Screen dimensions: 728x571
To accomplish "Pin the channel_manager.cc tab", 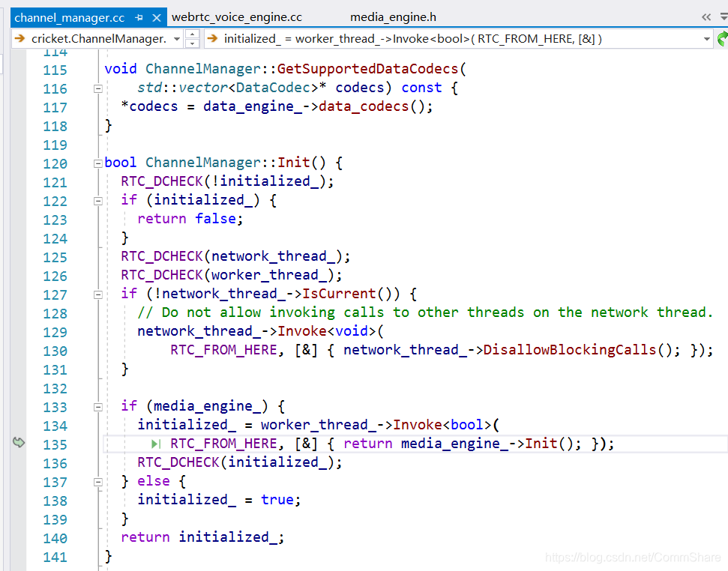I will pyautogui.click(x=139, y=18).
